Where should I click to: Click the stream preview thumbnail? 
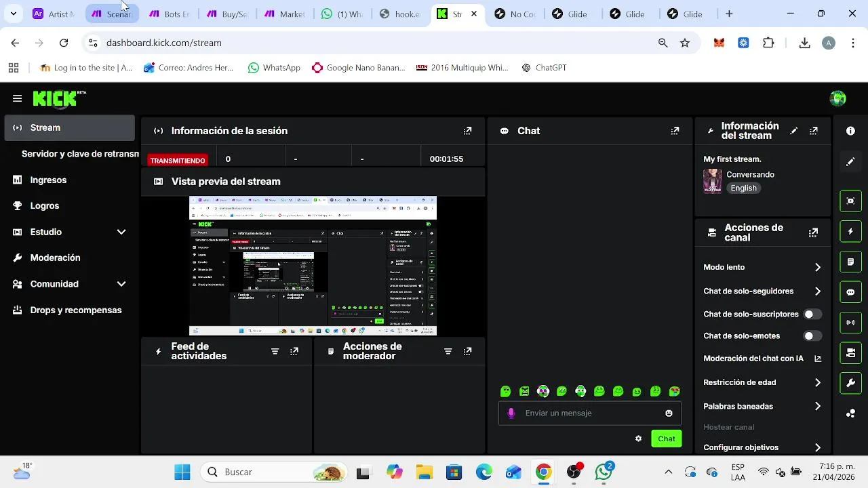(313, 266)
